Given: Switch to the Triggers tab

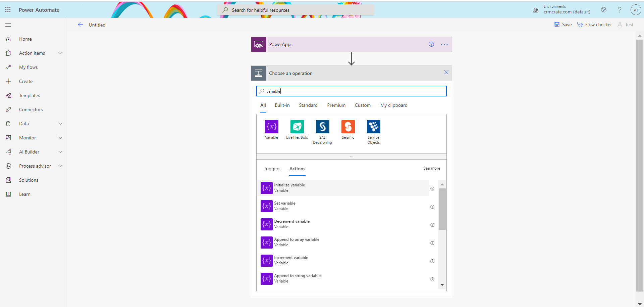Looking at the screenshot, I should coord(272,169).
